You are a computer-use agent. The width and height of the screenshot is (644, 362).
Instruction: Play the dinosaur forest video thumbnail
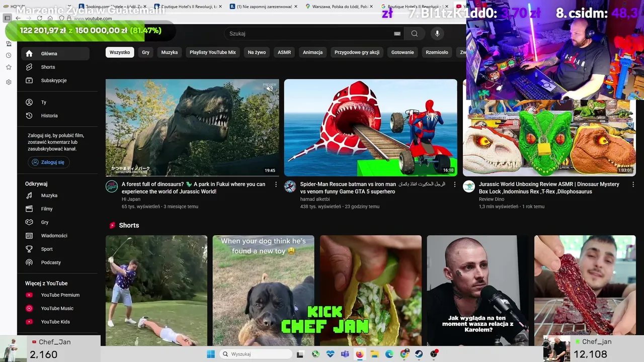coord(192,128)
